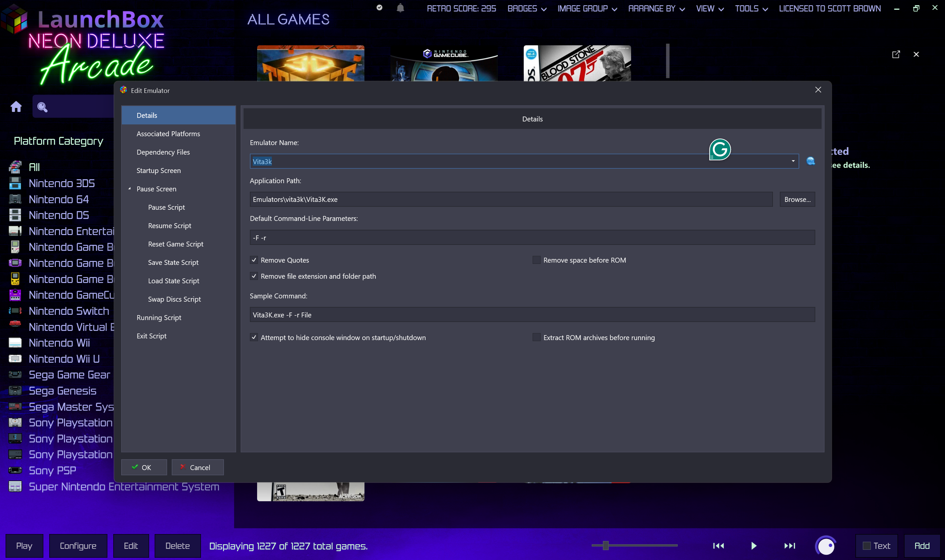Click the Configure button
Screen dimensions: 945x560
pos(78,546)
